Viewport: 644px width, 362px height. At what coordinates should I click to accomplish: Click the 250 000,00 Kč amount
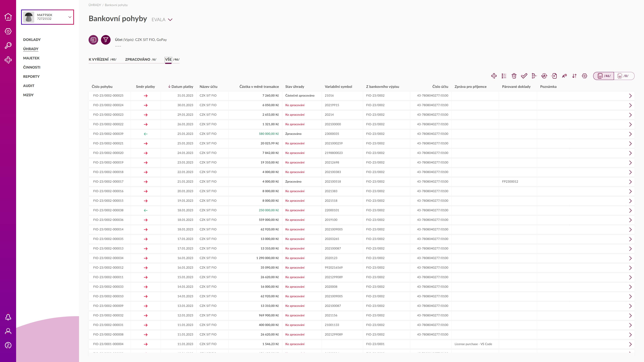coord(269,210)
